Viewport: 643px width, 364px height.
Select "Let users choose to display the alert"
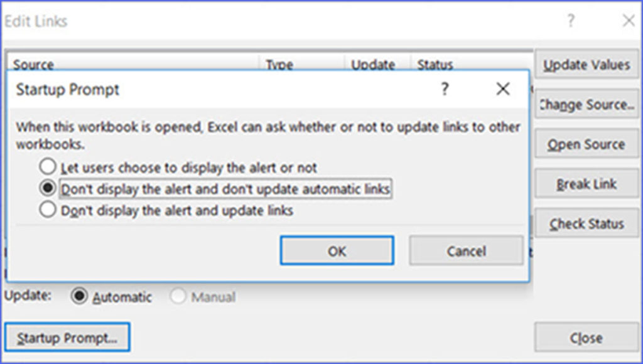coord(47,167)
